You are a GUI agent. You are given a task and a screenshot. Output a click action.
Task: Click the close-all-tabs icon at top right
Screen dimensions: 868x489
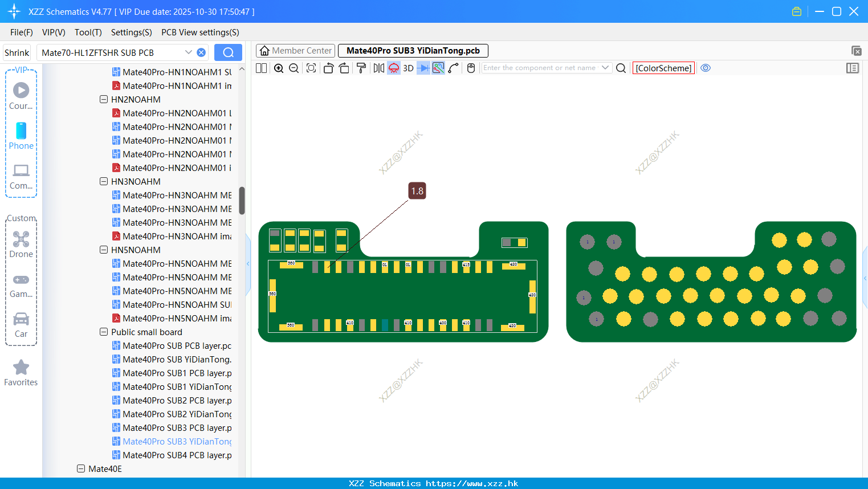tap(856, 51)
